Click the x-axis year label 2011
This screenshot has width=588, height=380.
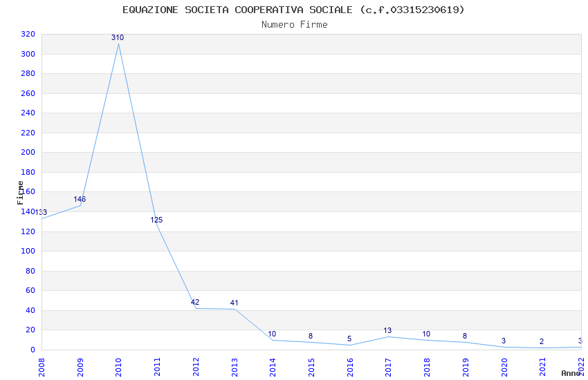[157, 367]
